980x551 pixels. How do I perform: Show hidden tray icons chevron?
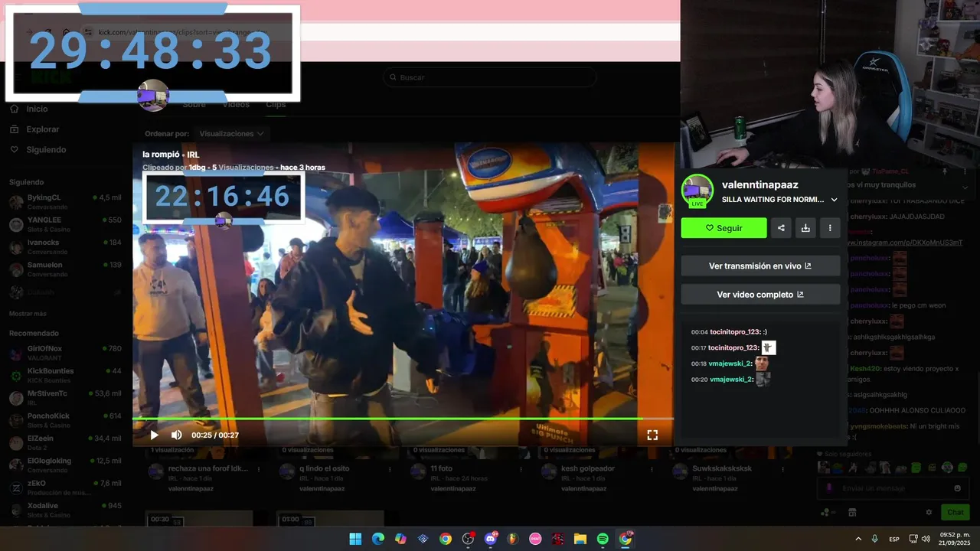click(x=858, y=539)
